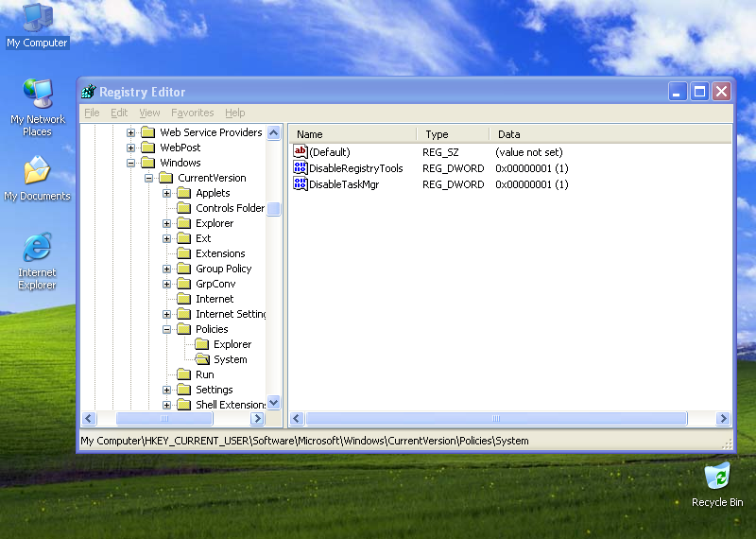This screenshot has width=756, height=539.
Task: Open the Favorites menu
Action: click(x=193, y=113)
